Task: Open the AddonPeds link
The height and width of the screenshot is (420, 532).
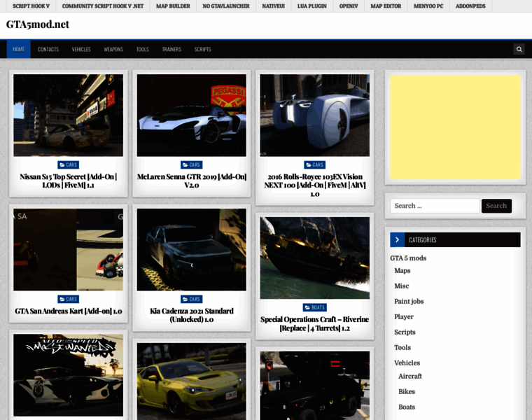Action: click(470, 6)
